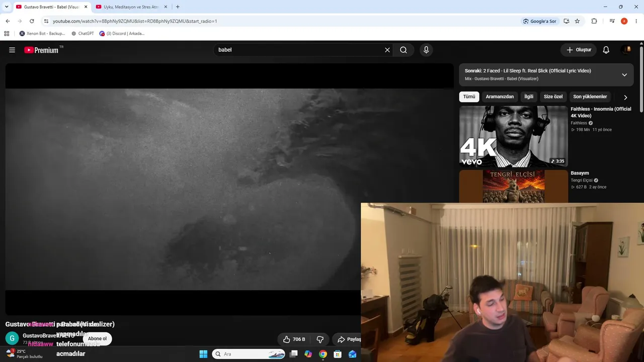The height and width of the screenshot is (362, 644).
Task: Subscribe with the Abone ol button
Action: pos(97,338)
